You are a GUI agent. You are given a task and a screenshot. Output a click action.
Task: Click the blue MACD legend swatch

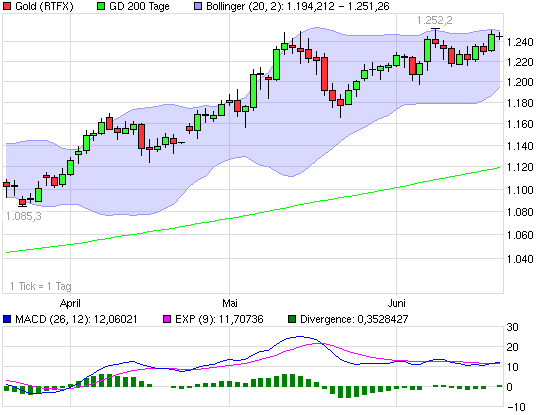[x=7, y=319]
